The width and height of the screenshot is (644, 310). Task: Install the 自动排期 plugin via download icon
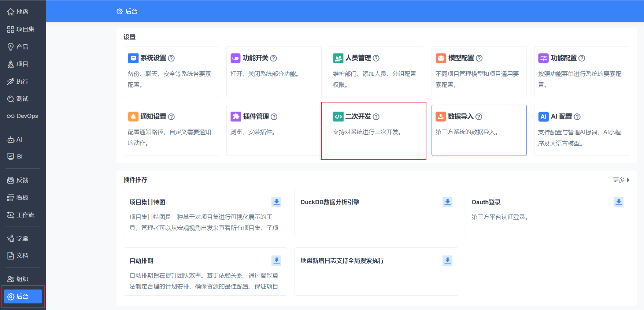(x=276, y=261)
